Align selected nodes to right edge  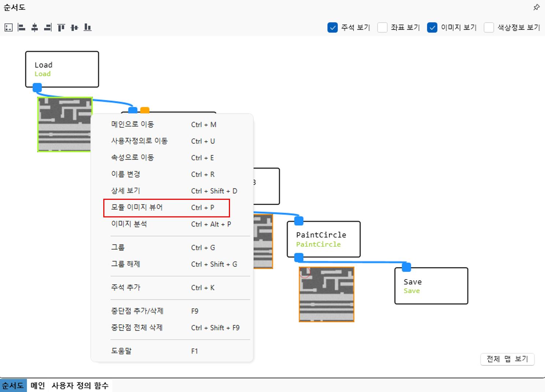[48, 27]
